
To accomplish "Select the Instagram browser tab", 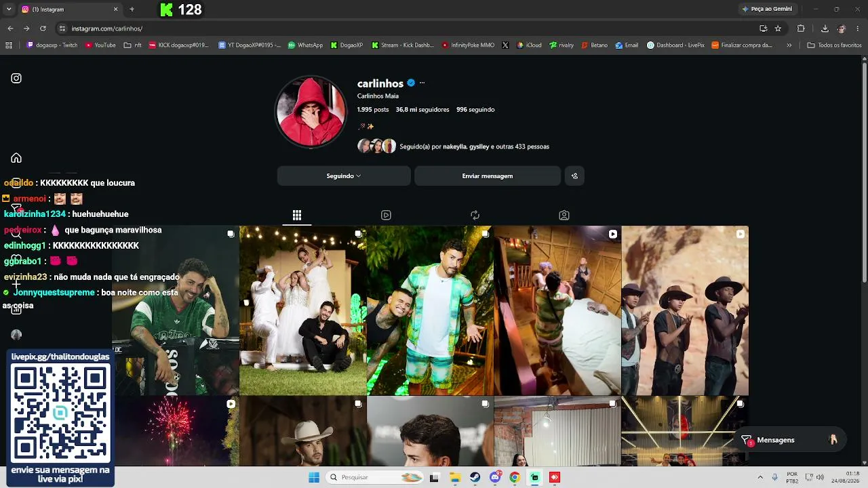I will (70, 9).
